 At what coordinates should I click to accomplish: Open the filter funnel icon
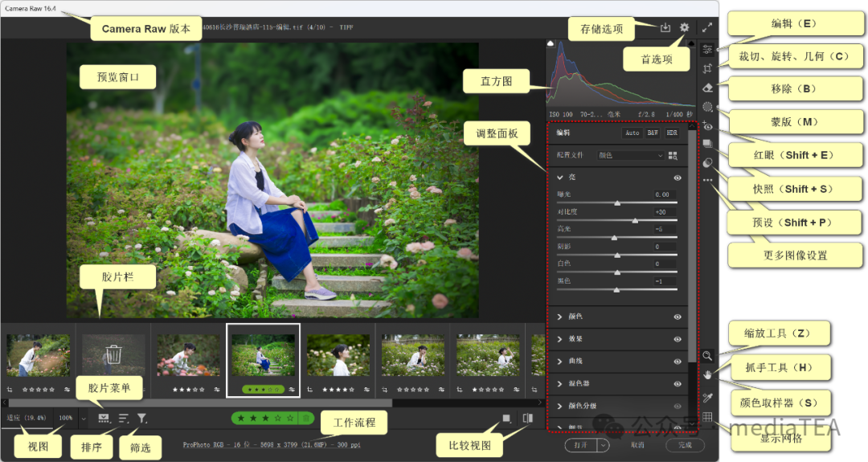point(142,419)
